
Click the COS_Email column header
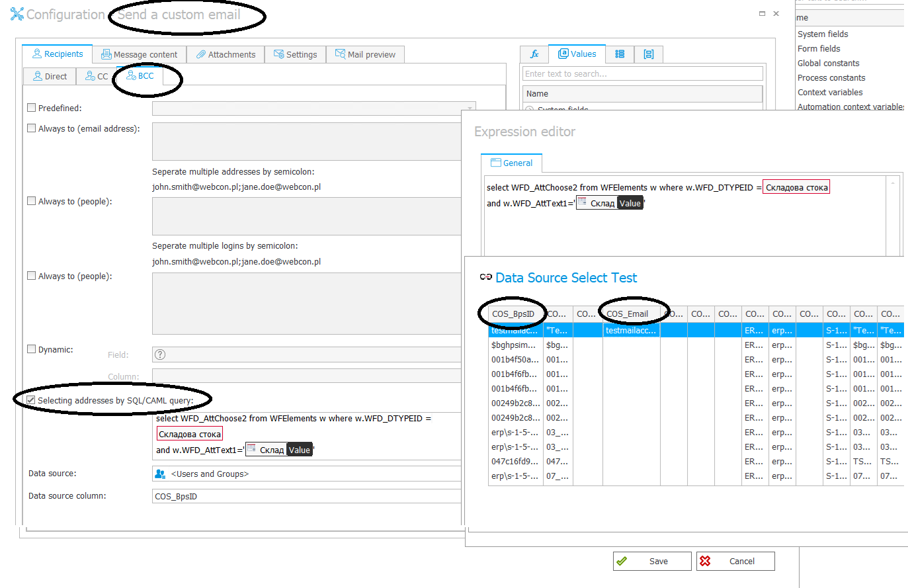pos(627,314)
